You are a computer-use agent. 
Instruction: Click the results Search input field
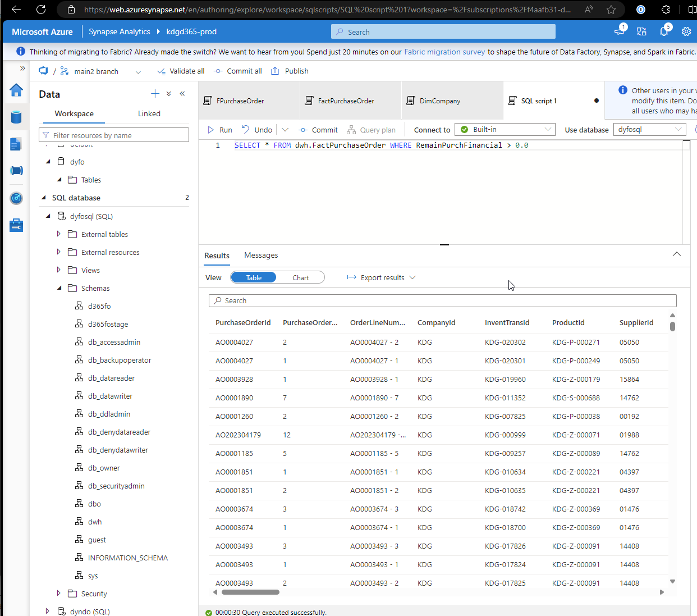pos(443,300)
